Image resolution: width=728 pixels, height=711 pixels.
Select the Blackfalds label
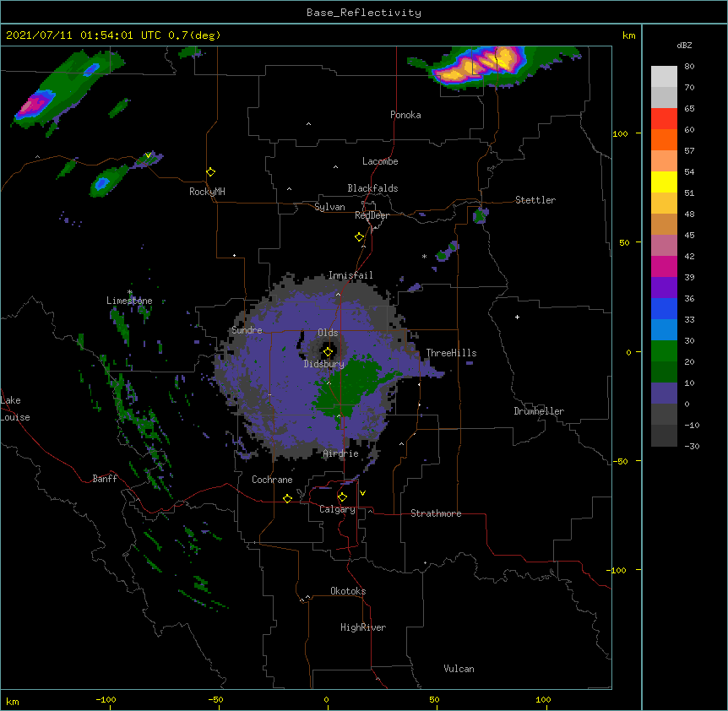point(372,188)
